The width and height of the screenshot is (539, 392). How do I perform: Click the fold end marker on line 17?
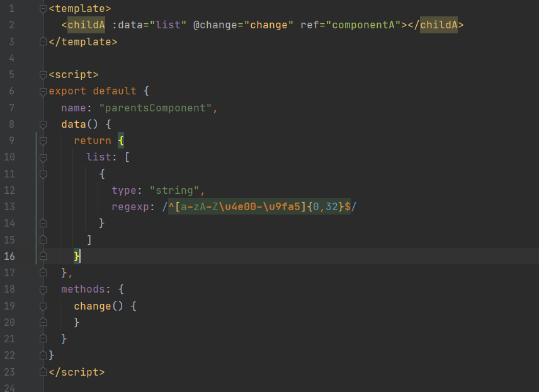43,273
